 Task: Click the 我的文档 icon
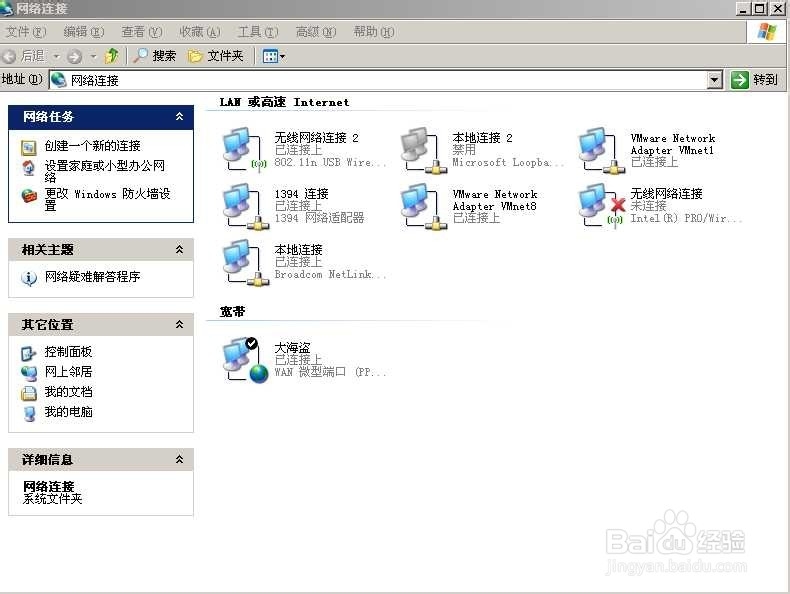click(x=29, y=393)
